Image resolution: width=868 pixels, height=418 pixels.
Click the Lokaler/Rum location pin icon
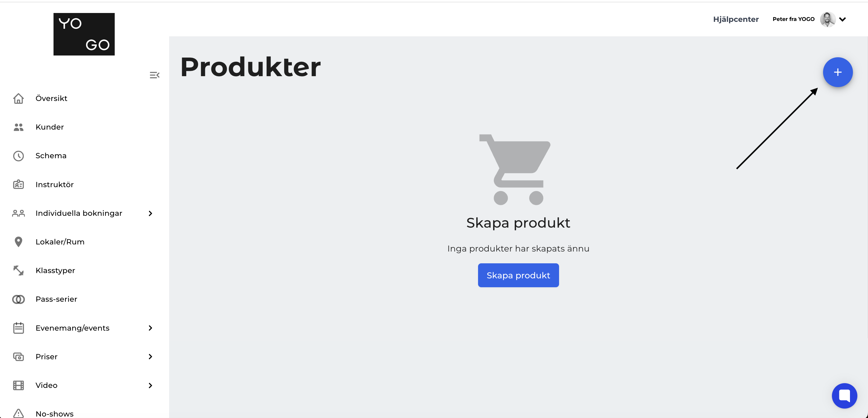coord(18,242)
